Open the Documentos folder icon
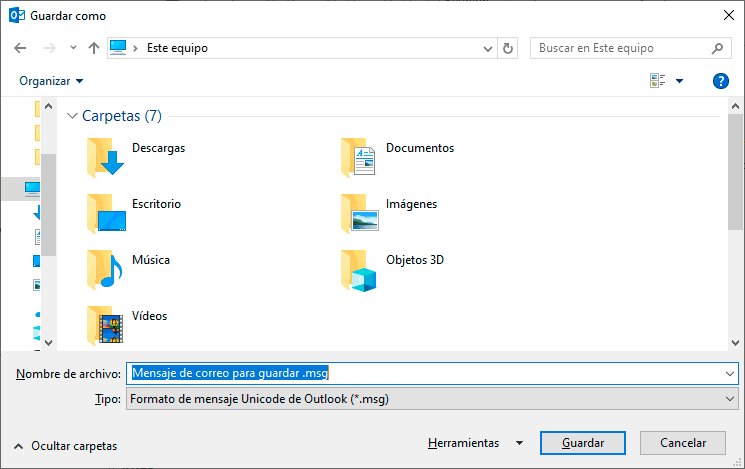Screen dimensions: 745x469 359,155
